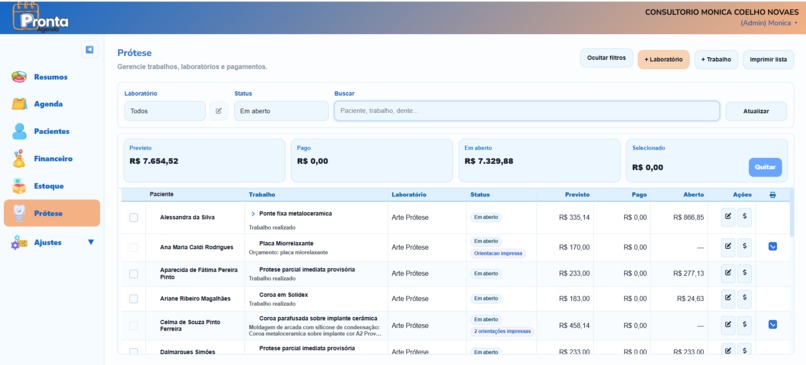806x365 pixels.
Task: Open payment for Dalmarques Simões
Action: pos(744,350)
